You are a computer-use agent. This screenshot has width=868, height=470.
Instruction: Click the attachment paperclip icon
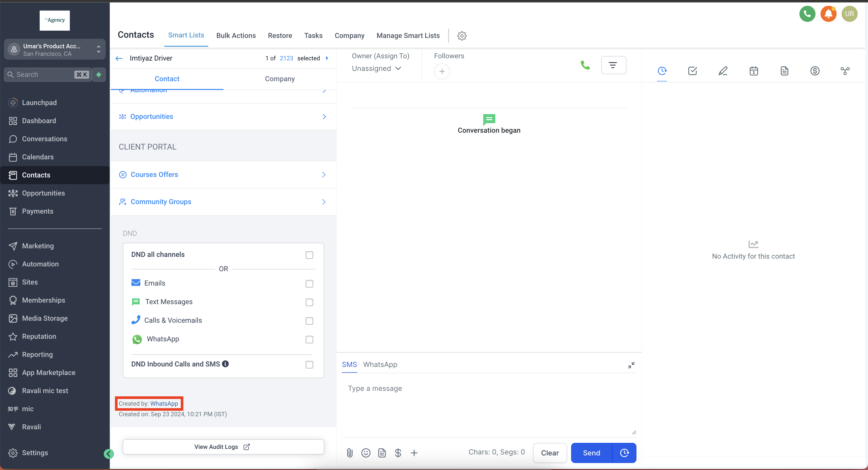[349, 453]
